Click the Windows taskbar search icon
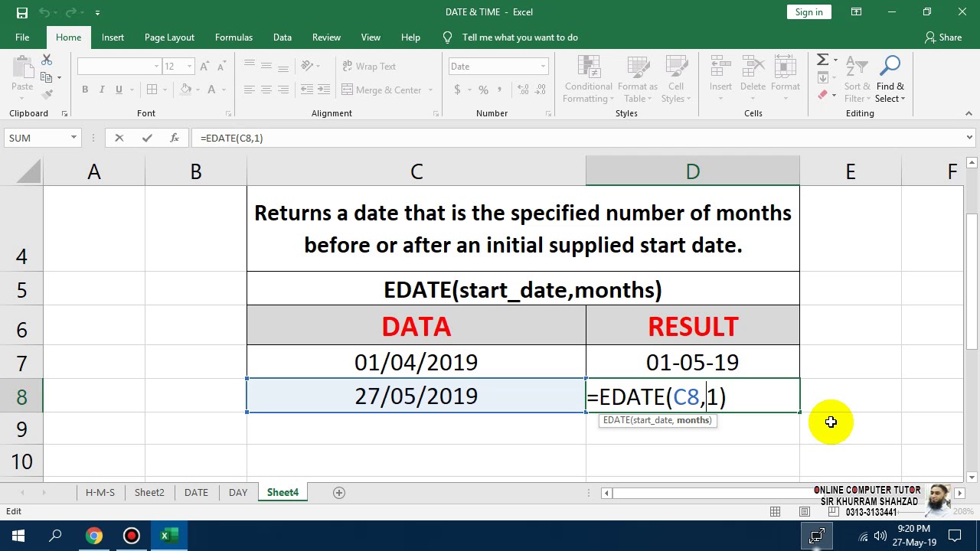980x551 pixels. [55, 536]
